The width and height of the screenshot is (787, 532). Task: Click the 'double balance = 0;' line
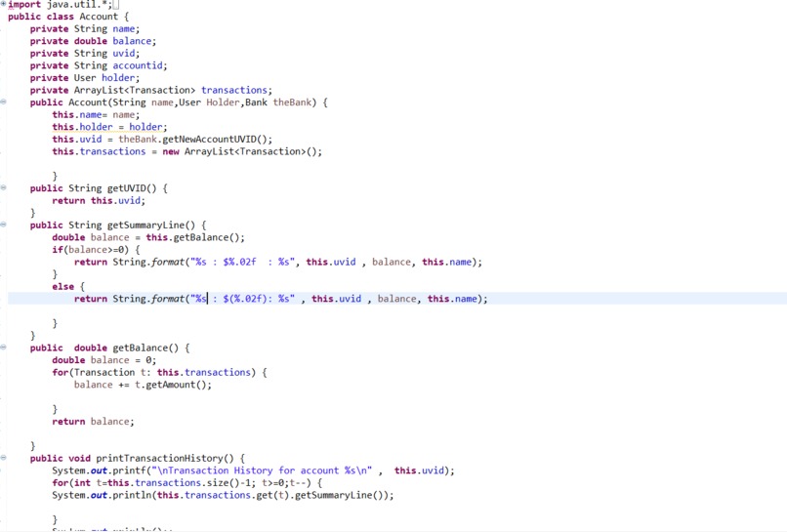pyautogui.click(x=104, y=360)
